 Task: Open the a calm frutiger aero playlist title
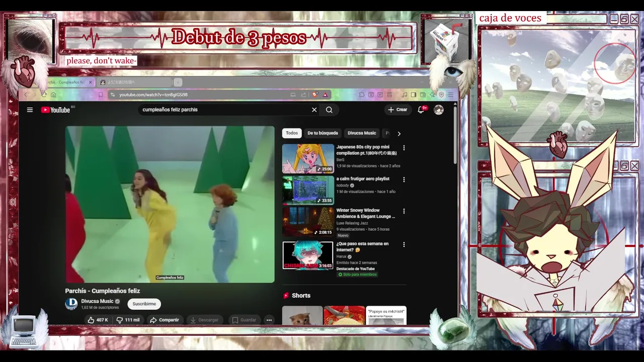tap(363, 179)
